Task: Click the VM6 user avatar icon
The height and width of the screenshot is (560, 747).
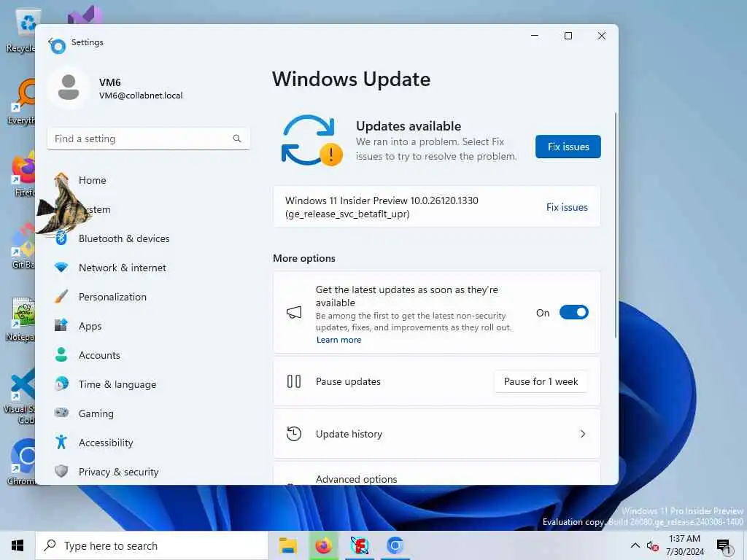Action: pos(69,88)
